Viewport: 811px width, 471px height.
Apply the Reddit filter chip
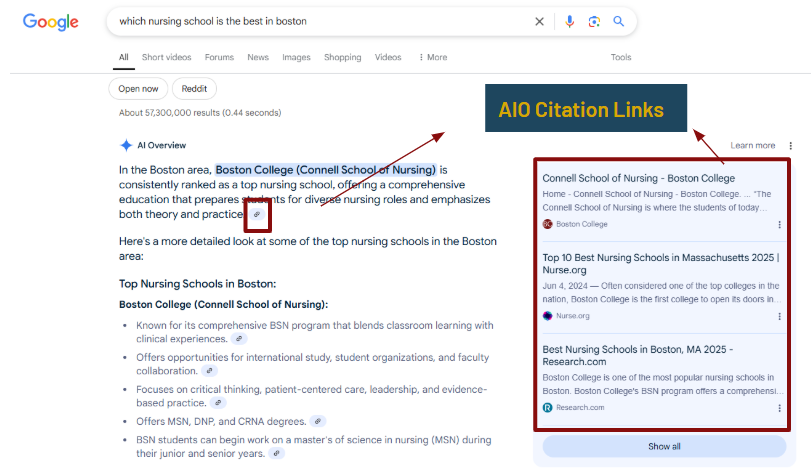pyautogui.click(x=194, y=89)
